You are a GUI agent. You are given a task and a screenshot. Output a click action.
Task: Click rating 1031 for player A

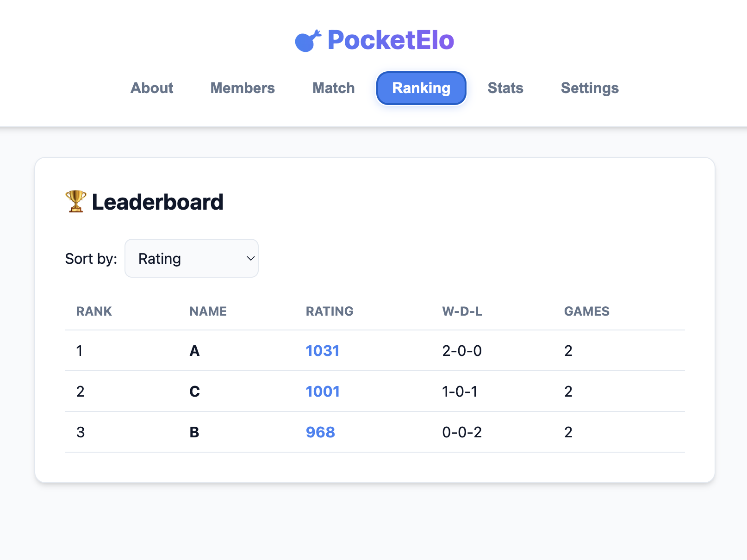323,351
